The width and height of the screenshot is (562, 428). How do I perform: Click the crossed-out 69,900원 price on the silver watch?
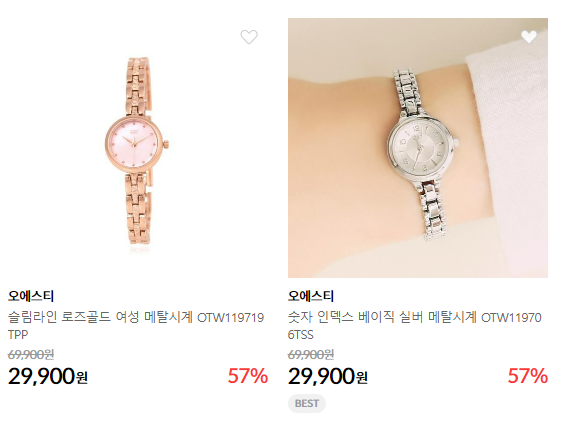(311, 355)
